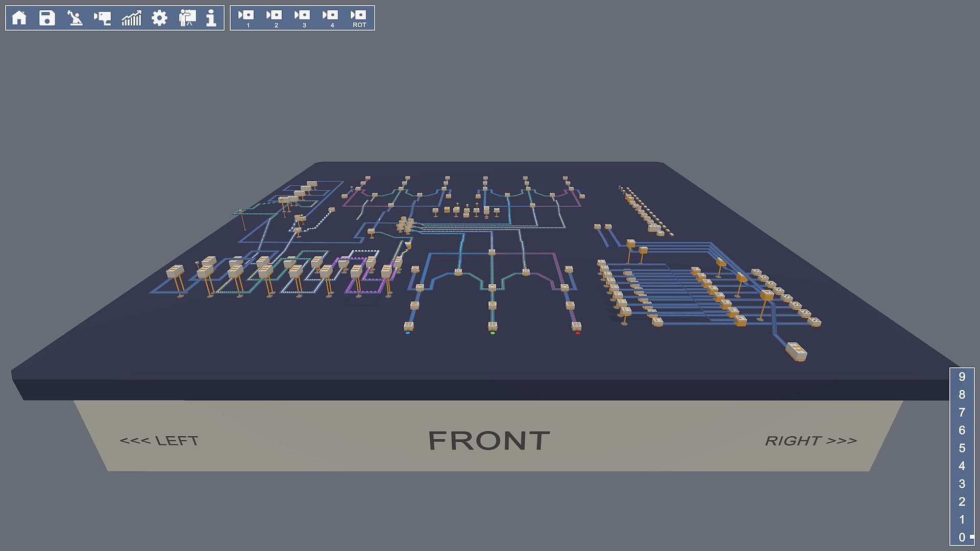980x551 pixels.
Task: Open the statistics chart icon
Action: point(131,18)
